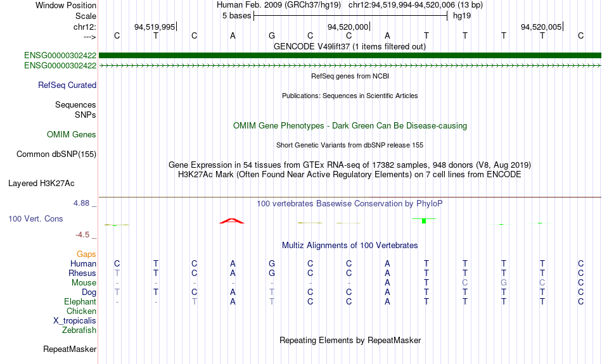Click the RefSeq genes from NCBI title
This screenshot has width=602, height=364.
[350, 77]
